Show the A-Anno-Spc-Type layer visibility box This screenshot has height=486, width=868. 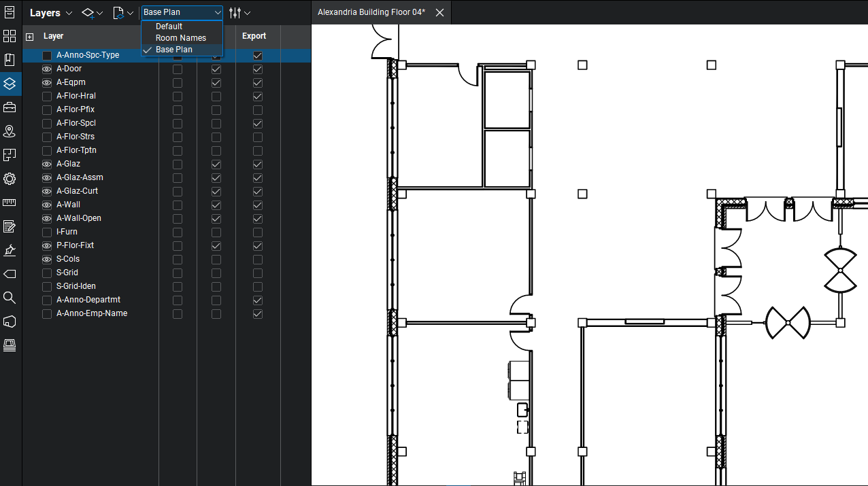point(47,55)
